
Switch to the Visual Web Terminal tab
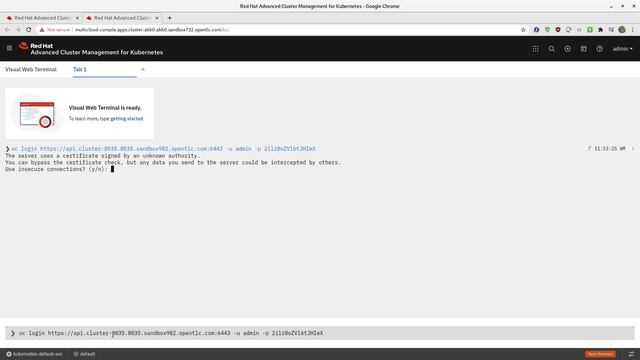point(31,69)
